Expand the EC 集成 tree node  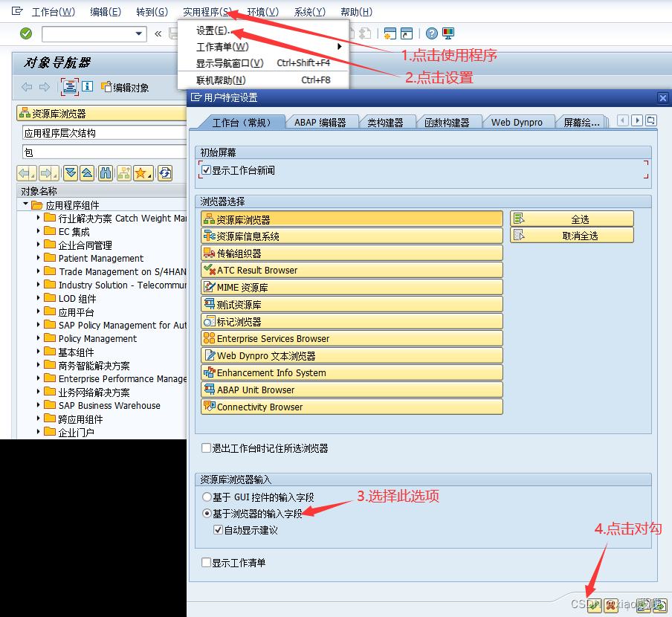click(38, 231)
